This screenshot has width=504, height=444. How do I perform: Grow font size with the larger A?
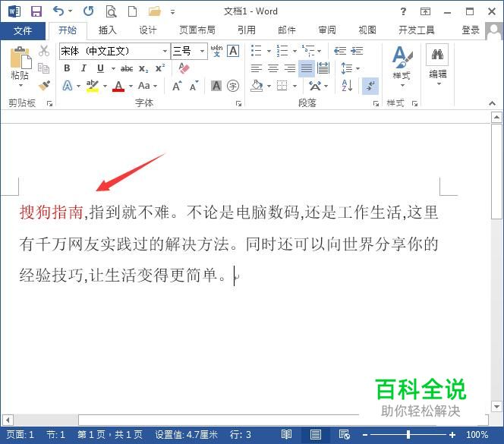pyautogui.click(x=177, y=86)
